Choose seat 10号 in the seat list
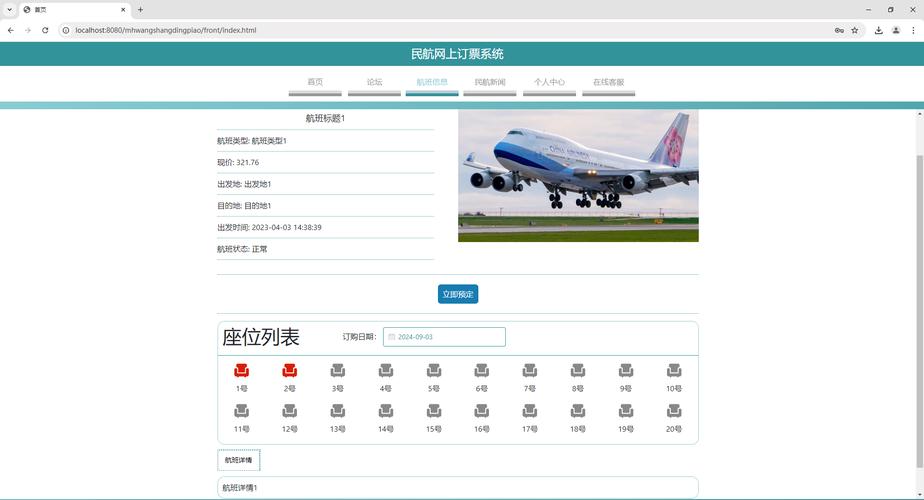 tap(673, 371)
